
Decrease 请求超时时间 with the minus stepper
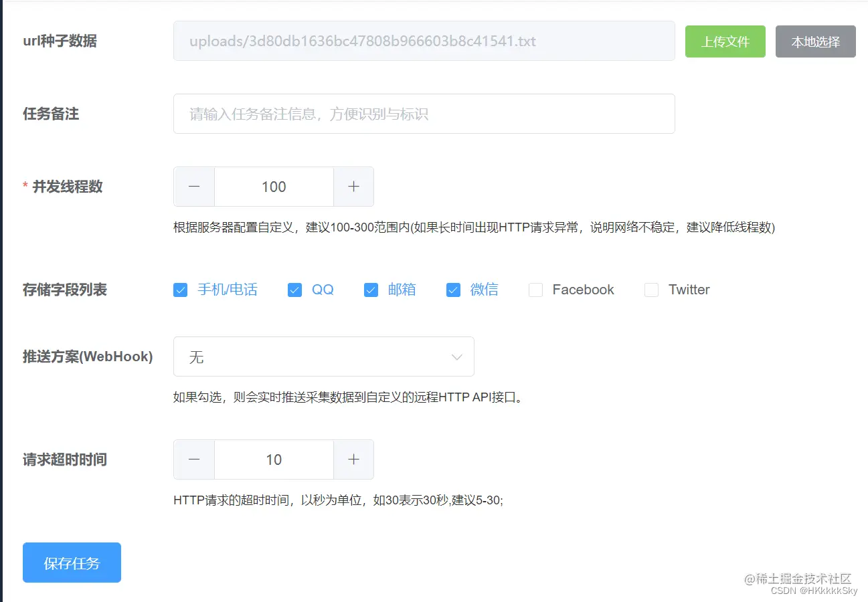click(x=193, y=460)
